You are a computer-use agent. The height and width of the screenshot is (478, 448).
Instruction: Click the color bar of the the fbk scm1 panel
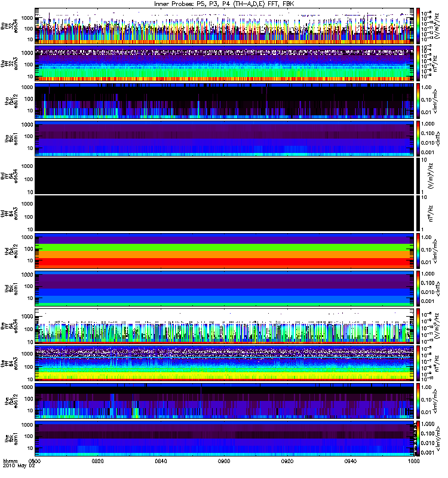click(418, 439)
